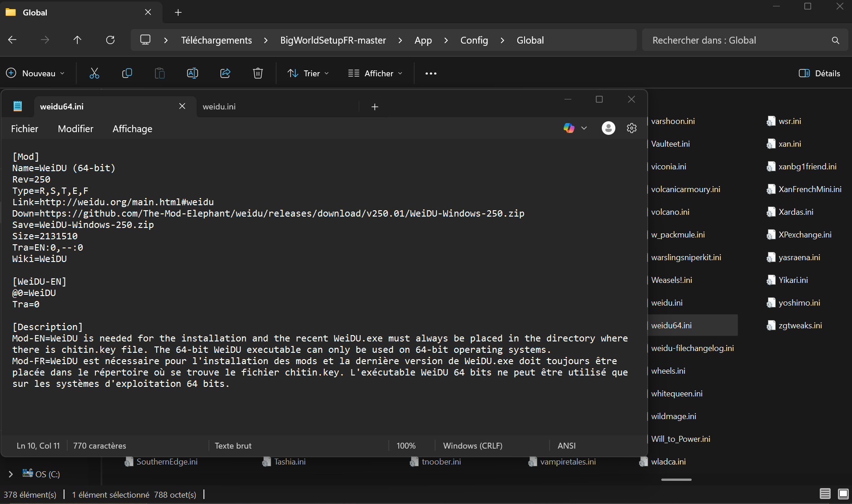Click the search magnifier icon
Image resolution: width=852 pixels, height=504 pixels.
[x=835, y=40]
